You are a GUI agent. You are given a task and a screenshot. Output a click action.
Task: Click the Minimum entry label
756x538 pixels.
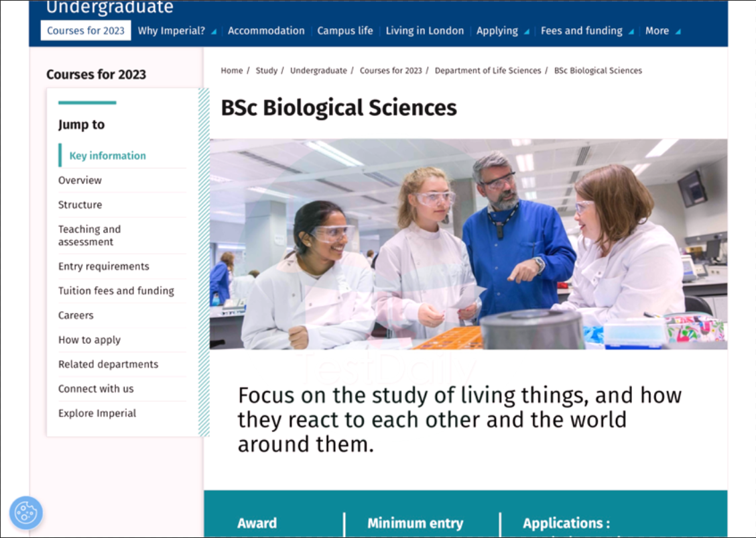point(415,523)
